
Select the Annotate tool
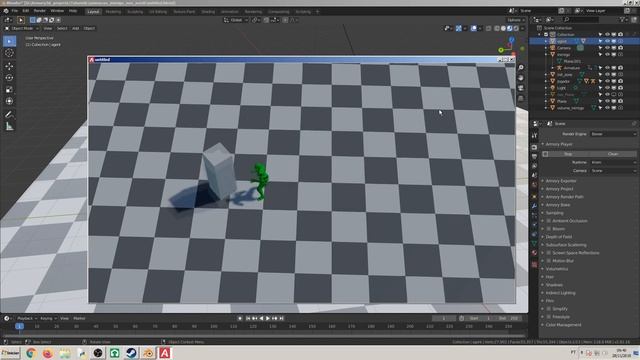click(9, 115)
